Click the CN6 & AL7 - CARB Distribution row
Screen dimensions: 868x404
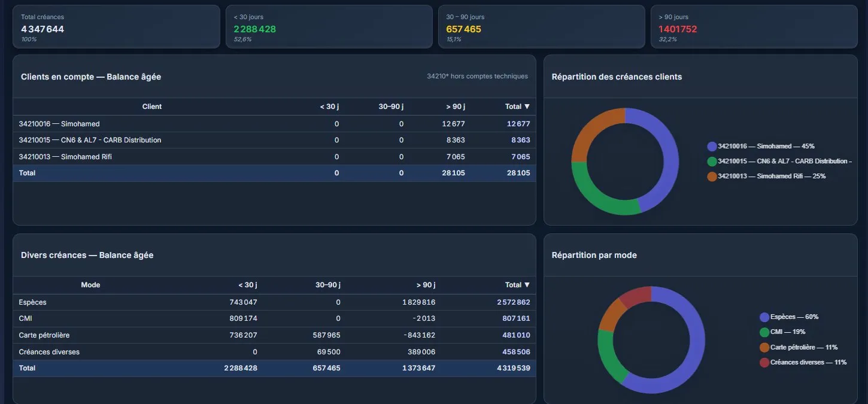click(x=274, y=140)
